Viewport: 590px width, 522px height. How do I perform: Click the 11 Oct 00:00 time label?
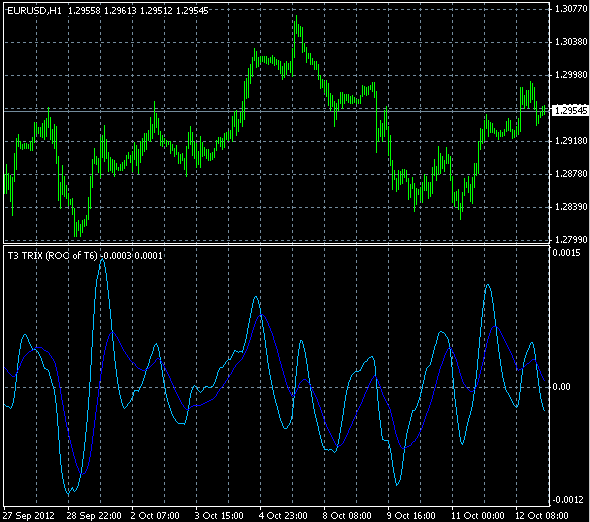click(x=477, y=516)
